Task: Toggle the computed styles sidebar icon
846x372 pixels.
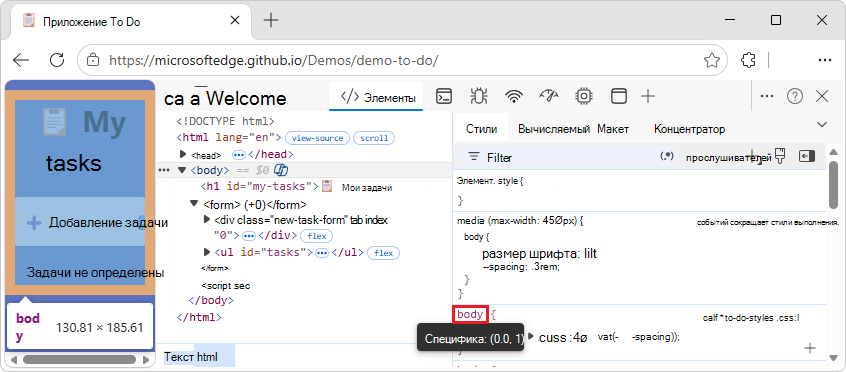Action: pyautogui.click(x=806, y=157)
